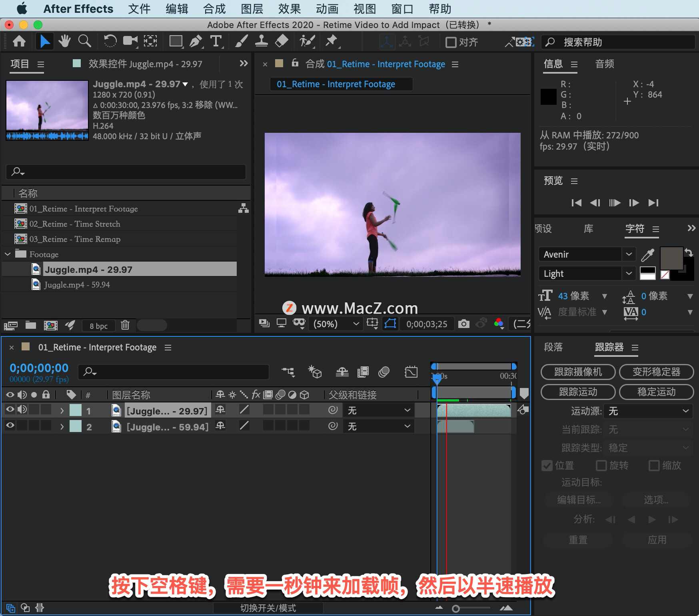Select the Horizontal Type tool
699x616 pixels.
pos(216,41)
